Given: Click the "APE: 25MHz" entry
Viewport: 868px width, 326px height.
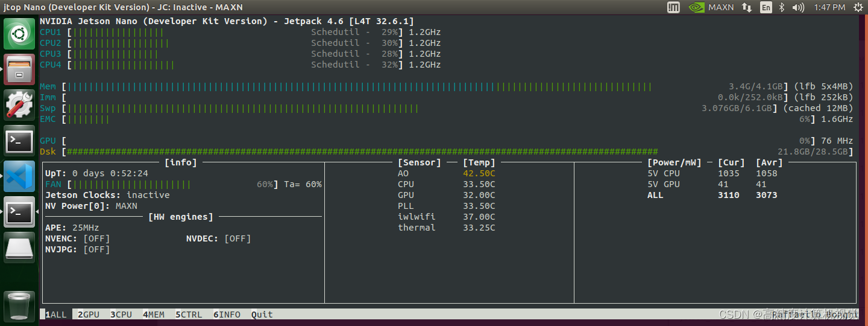Looking at the screenshot, I should tap(72, 228).
